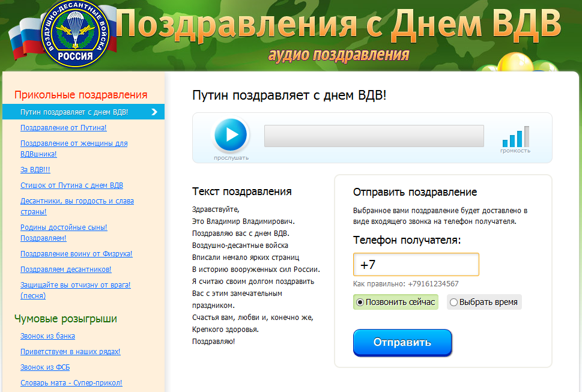Click the 'громкость' label
Screen dimensions: 582x392
click(x=515, y=151)
